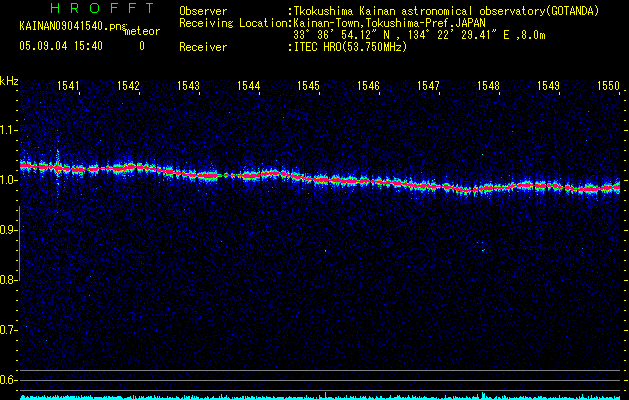Click the 1.1 frequency axis label
This screenshot has width=629, height=400.
coord(8,130)
